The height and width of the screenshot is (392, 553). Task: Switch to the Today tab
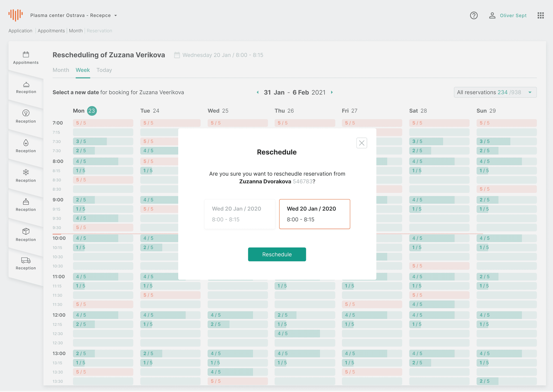click(104, 70)
